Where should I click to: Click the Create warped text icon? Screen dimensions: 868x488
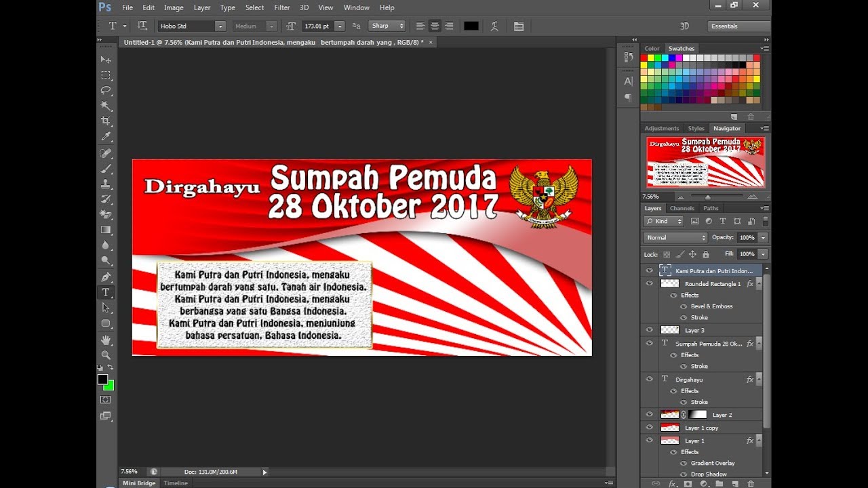(495, 26)
